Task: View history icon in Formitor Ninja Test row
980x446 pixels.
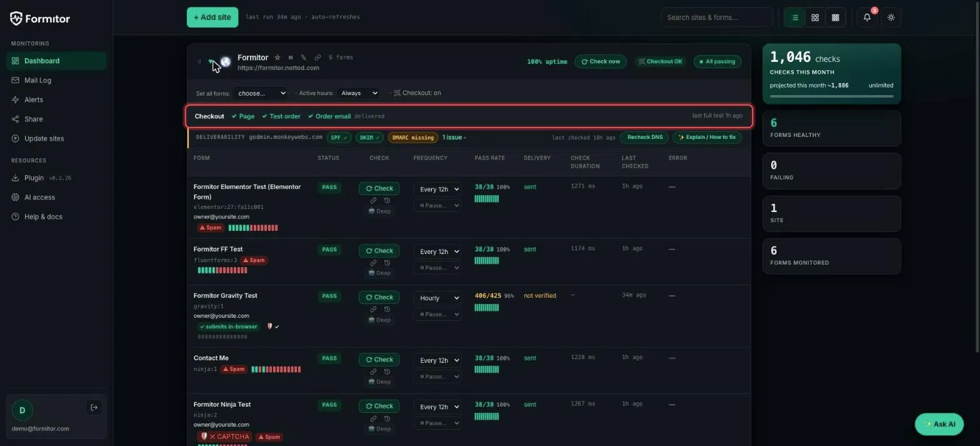Action: (387, 418)
